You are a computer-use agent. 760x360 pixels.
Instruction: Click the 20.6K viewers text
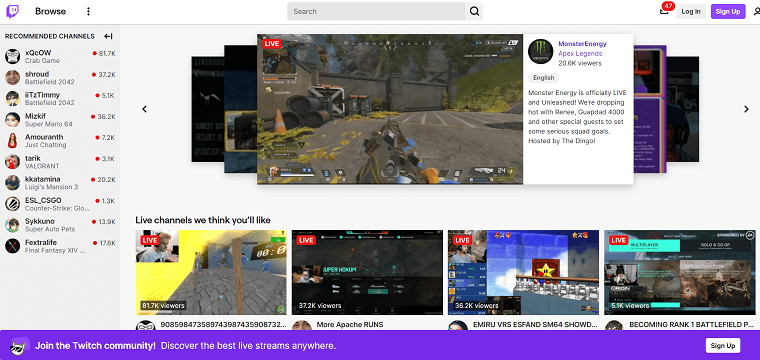[580, 63]
